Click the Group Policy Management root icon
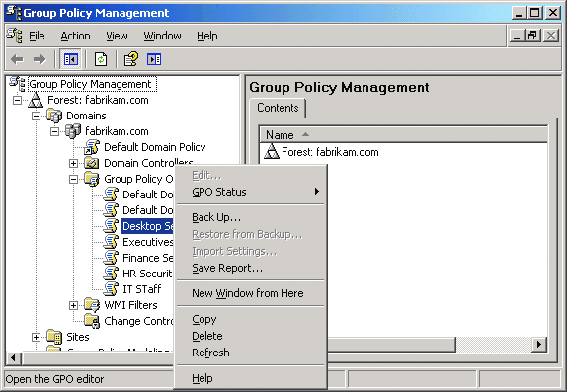567x392 pixels. 17,84
